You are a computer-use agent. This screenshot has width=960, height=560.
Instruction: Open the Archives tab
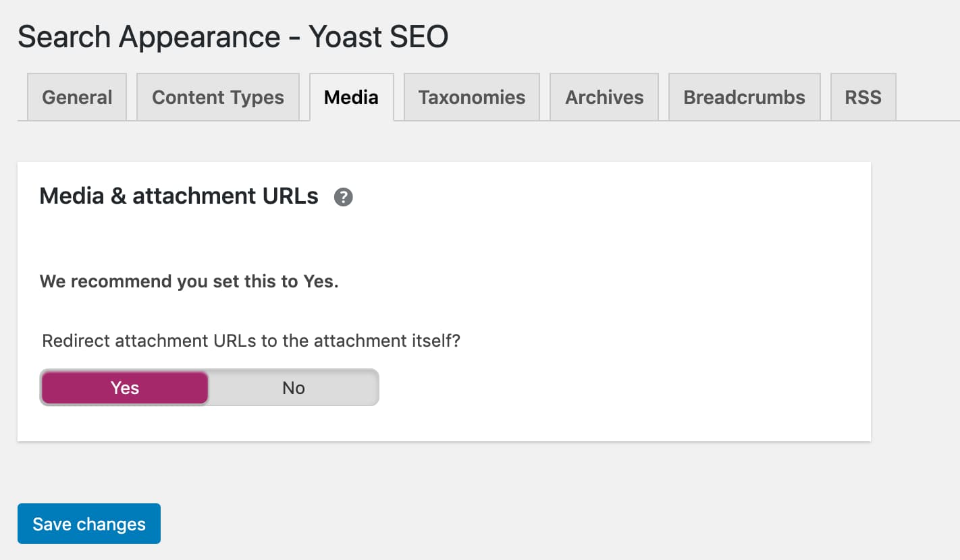coord(604,97)
